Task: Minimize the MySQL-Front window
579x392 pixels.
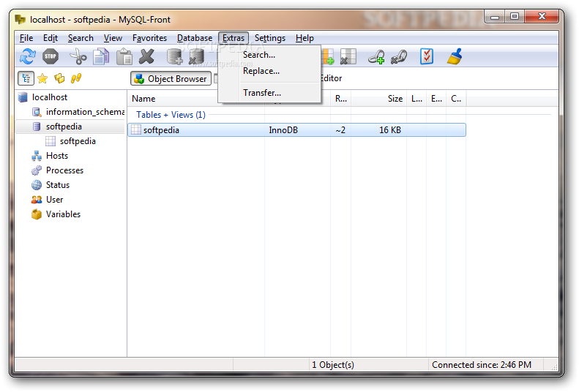Action: [495, 17]
